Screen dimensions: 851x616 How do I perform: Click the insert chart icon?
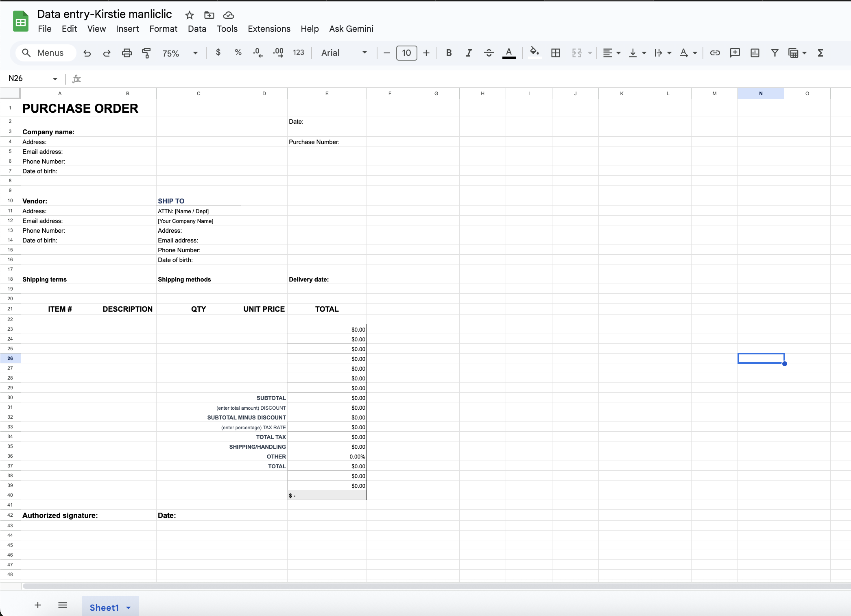pyautogui.click(x=755, y=53)
